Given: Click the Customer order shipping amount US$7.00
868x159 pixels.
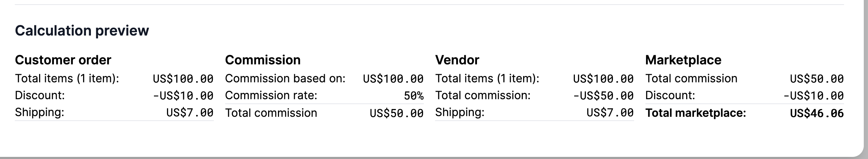Looking at the screenshot, I should (x=190, y=113).
